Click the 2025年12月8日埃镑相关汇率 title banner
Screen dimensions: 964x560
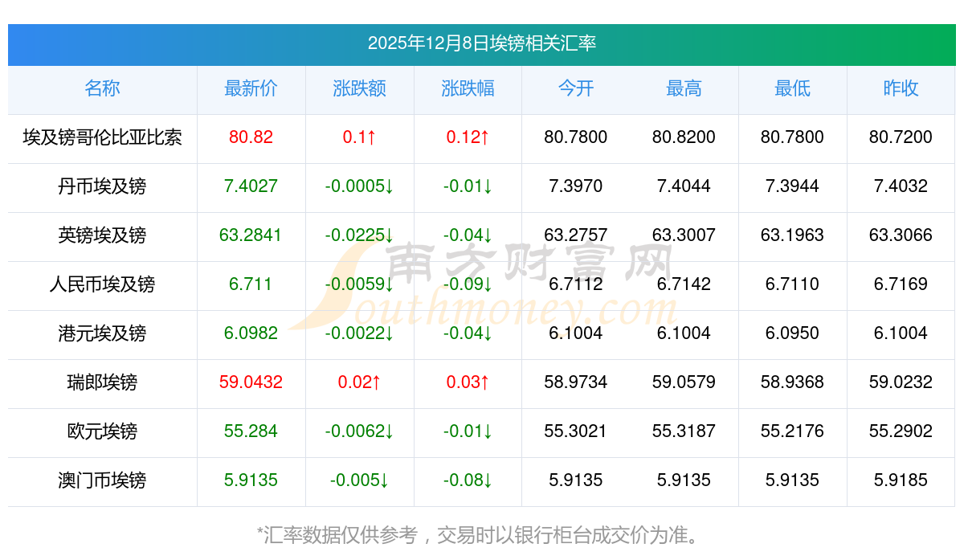coord(482,44)
